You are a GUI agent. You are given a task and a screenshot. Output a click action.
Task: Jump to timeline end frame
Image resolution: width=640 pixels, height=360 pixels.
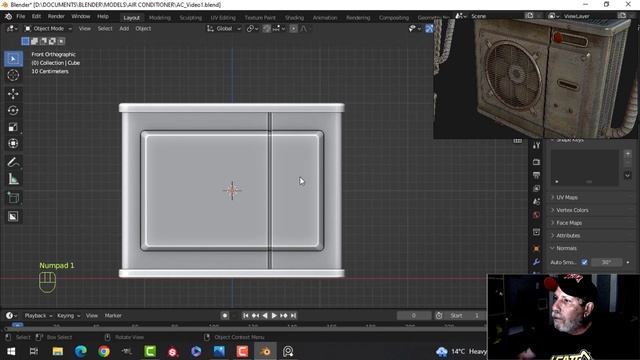pos(293,316)
